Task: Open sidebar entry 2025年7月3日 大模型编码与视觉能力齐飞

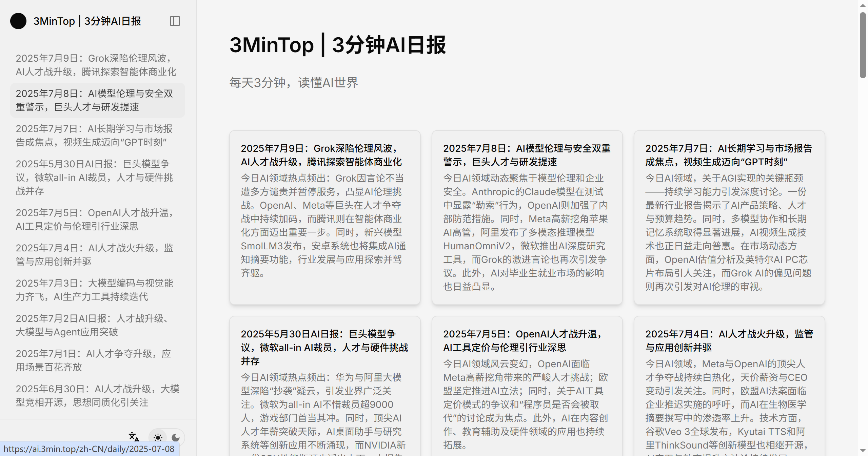Action: coord(98,290)
